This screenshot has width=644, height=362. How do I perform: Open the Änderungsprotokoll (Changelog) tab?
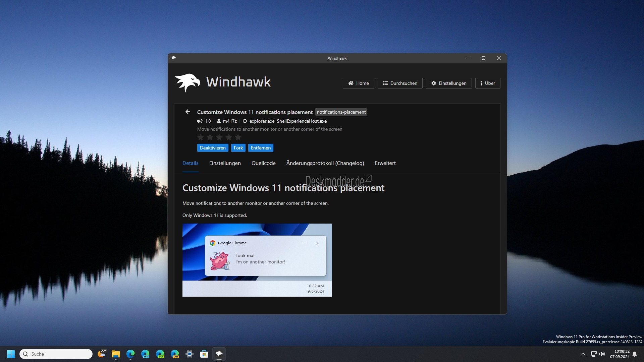(325, 163)
